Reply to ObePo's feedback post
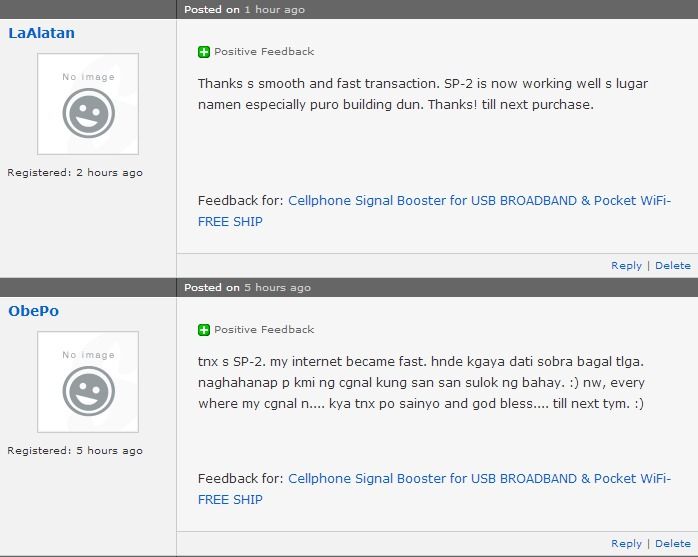The height and width of the screenshot is (557, 698). pyautogui.click(x=626, y=544)
